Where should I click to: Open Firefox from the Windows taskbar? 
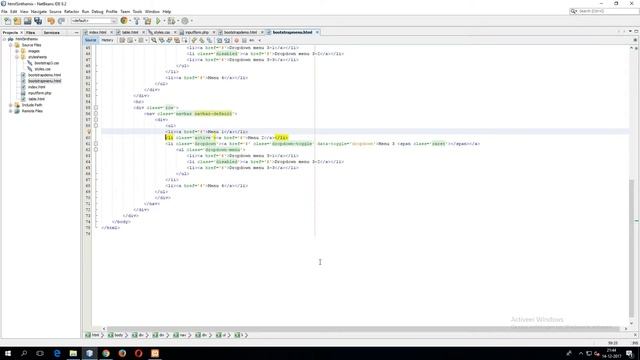point(122,353)
